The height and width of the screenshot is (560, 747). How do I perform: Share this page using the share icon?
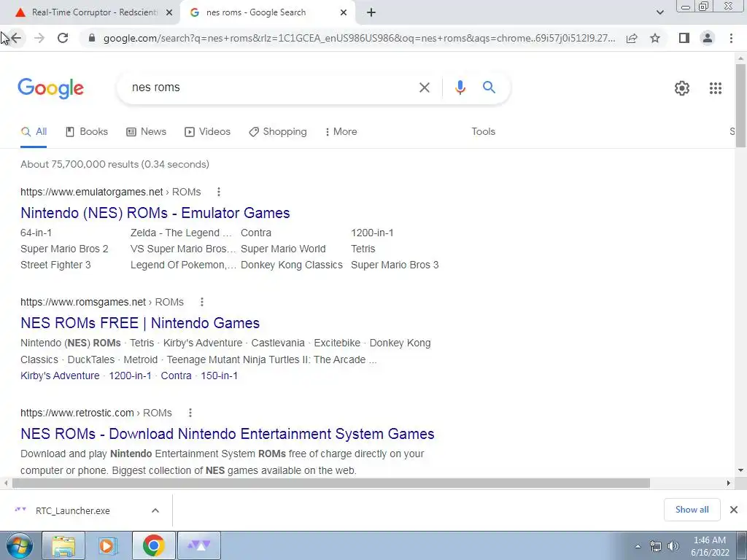coord(632,38)
